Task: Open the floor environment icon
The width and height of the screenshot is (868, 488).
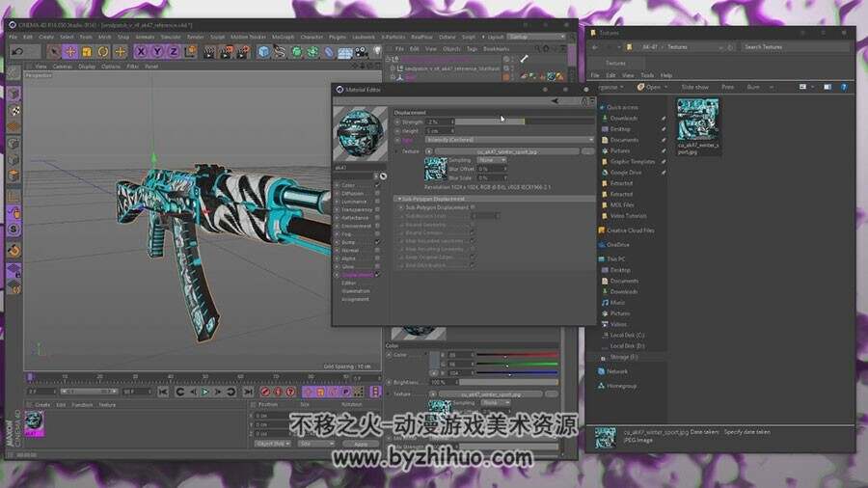Action: click(x=345, y=52)
